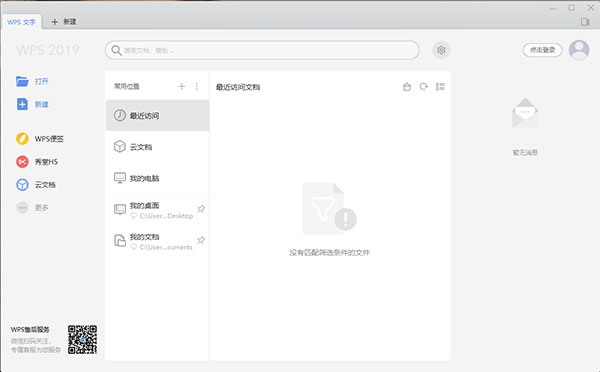
Task: Open 云文档 in the left sidebar
Action: [x=36, y=184]
